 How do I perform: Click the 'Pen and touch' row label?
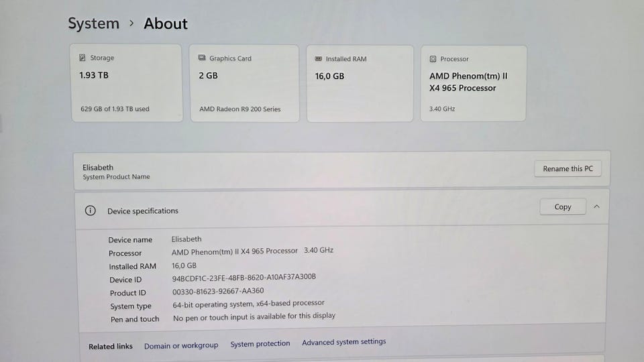[135, 319]
